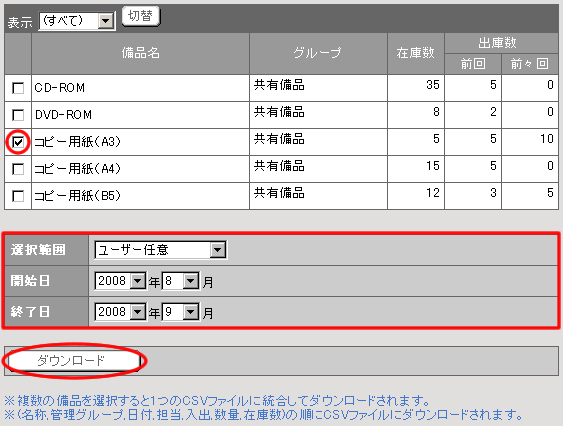Check the DVD-ROM row checkbox
Viewport: 563px width, 426px height.
pos(18,115)
